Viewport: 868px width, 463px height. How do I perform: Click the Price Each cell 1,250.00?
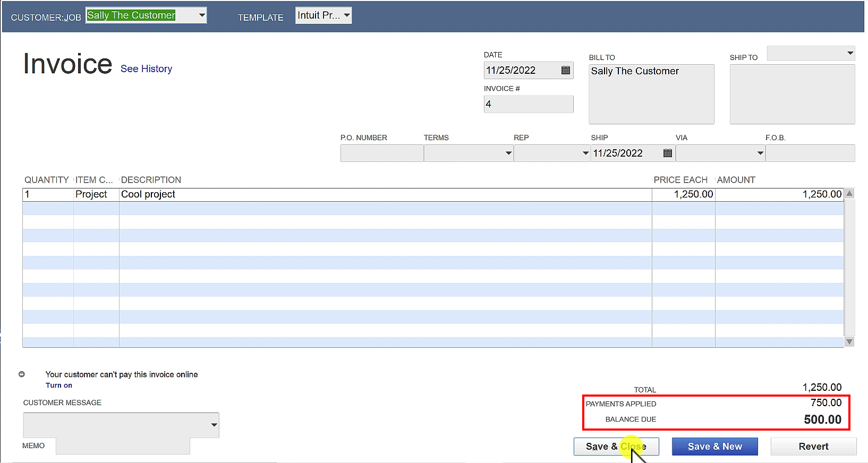coord(684,194)
